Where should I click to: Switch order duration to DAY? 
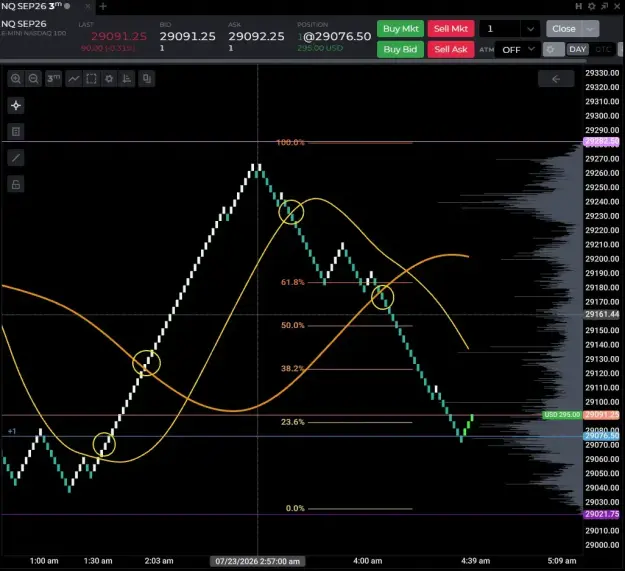coord(578,49)
